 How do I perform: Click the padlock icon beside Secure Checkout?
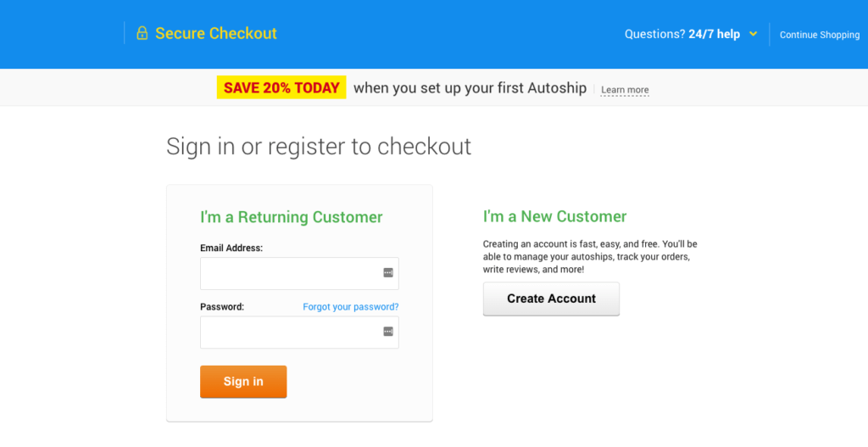tap(142, 33)
